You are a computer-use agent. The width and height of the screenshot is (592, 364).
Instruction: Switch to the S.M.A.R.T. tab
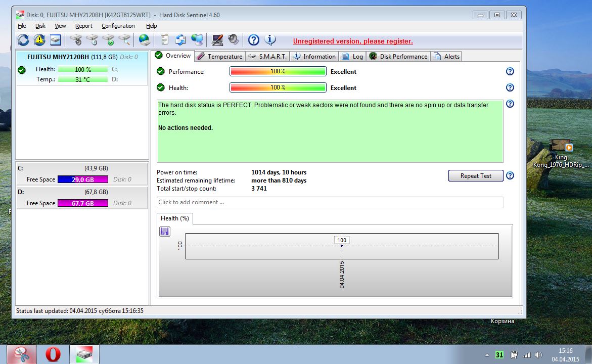(x=267, y=56)
